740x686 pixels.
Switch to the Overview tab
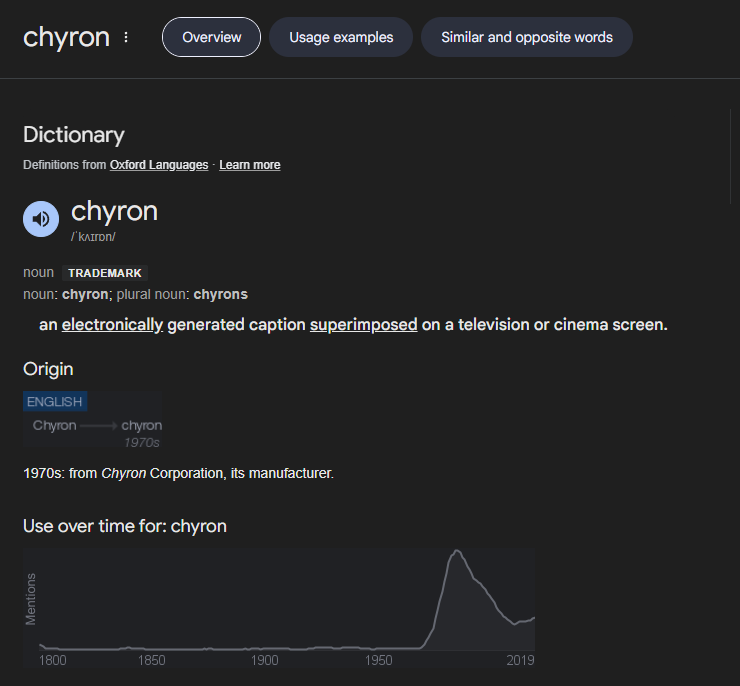(x=211, y=37)
